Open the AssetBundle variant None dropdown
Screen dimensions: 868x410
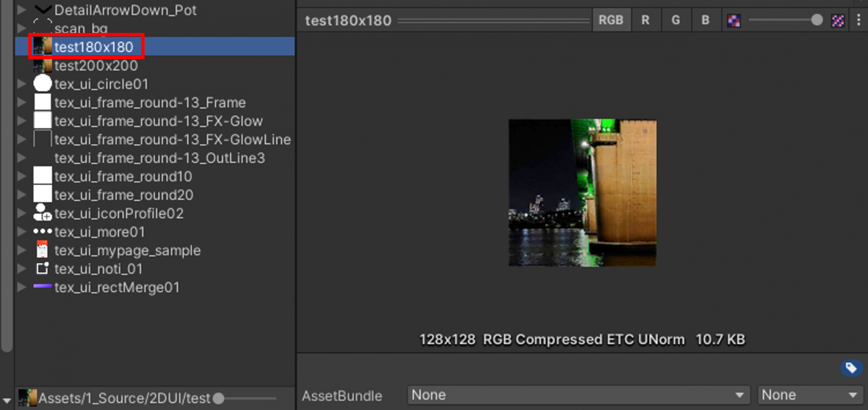tap(811, 395)
